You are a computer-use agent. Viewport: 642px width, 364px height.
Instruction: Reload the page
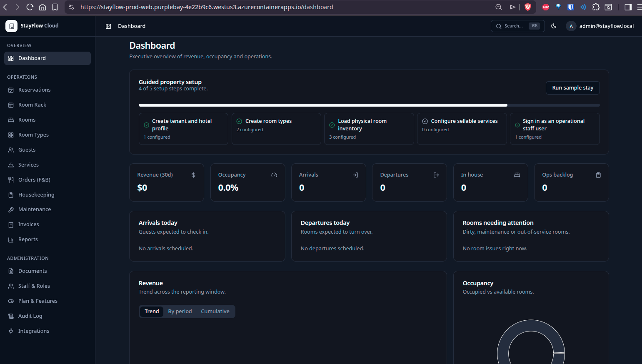[30, 7]
